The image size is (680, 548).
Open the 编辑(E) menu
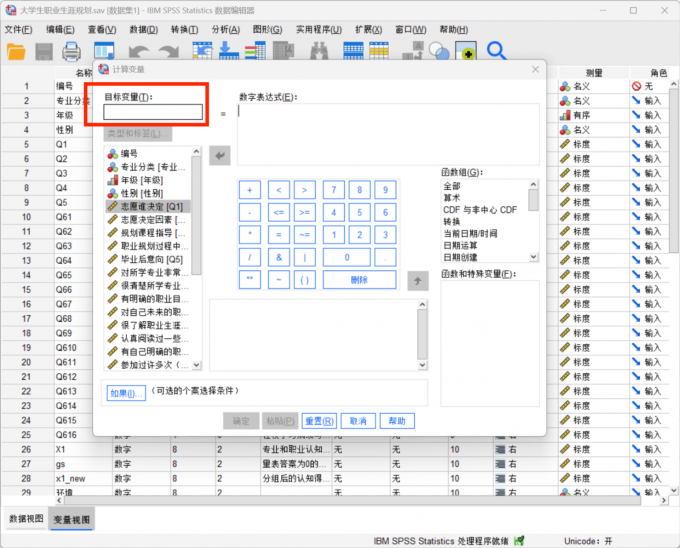(60, 29)
